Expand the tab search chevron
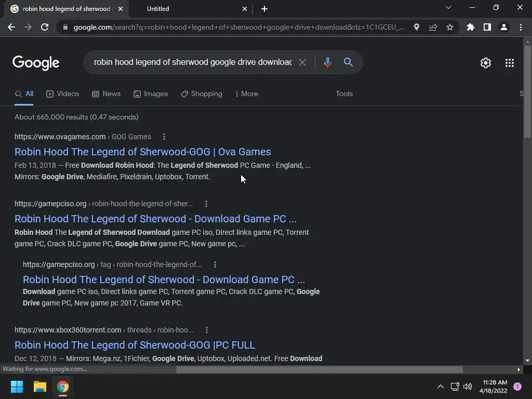The height and width of the screenshot is (399, 532). 448,7
